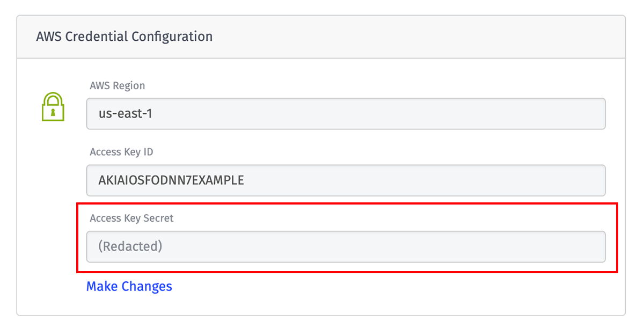The width and height of the screenshot is (644, 328).
Task: Click the Access Key Secret redacted field
Action: click(346, 247)
